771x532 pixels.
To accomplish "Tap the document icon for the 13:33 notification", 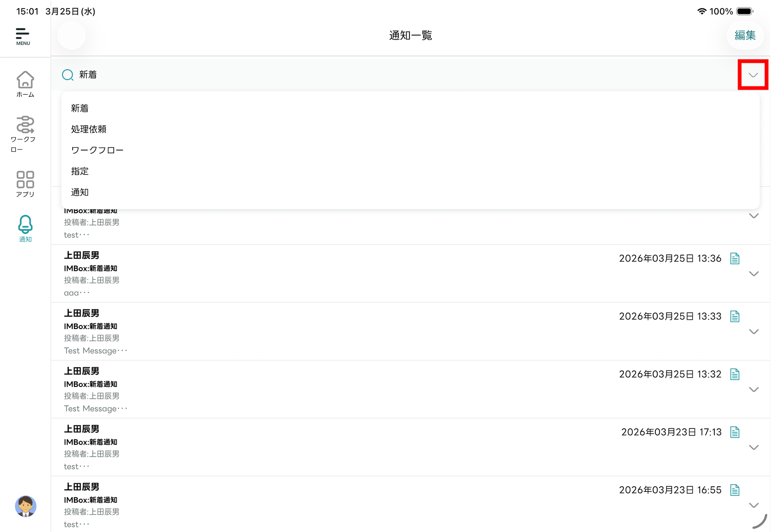I will [735, 316].
